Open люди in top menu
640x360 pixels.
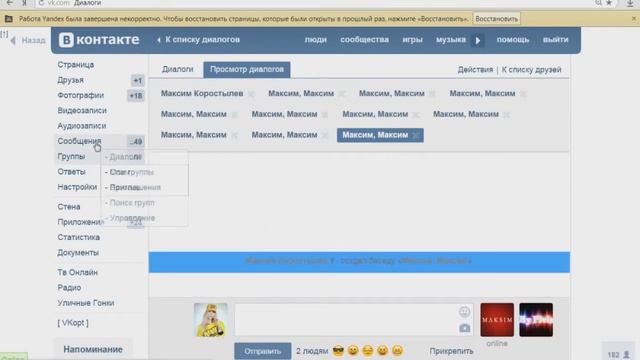(x=316, y=40)
